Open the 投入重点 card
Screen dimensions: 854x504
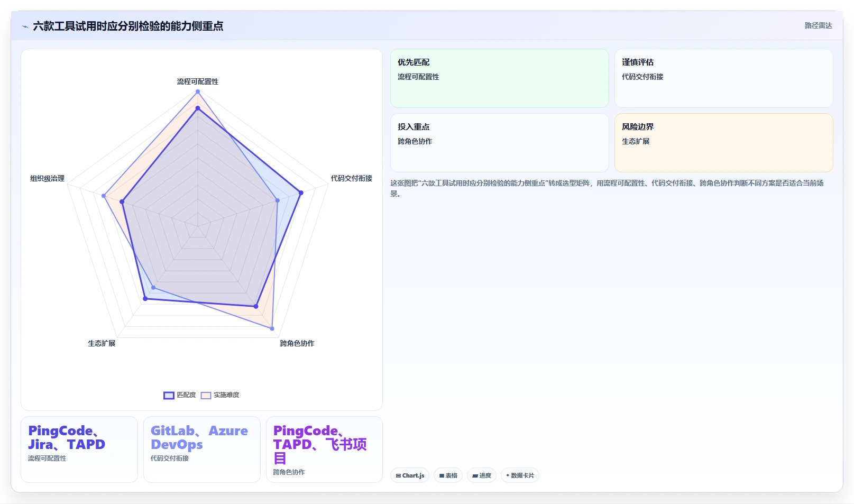pyautogui.click(x=500, y=143)
